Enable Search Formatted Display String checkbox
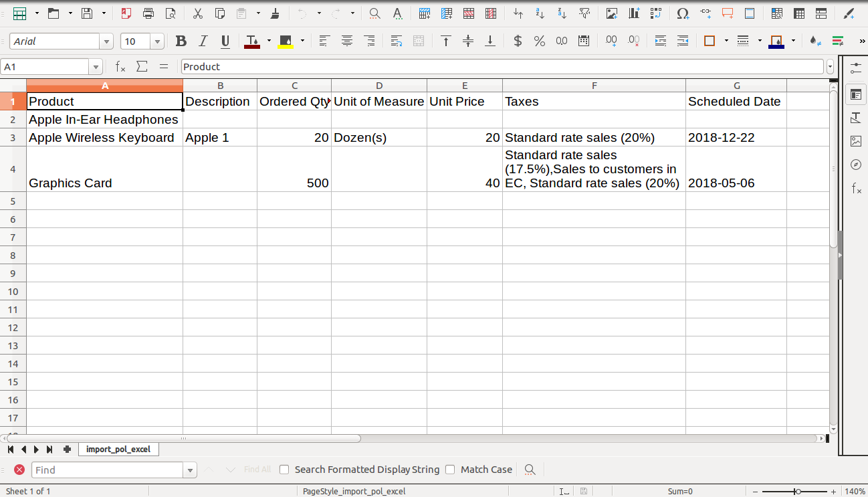 click(x=284, y=470)
